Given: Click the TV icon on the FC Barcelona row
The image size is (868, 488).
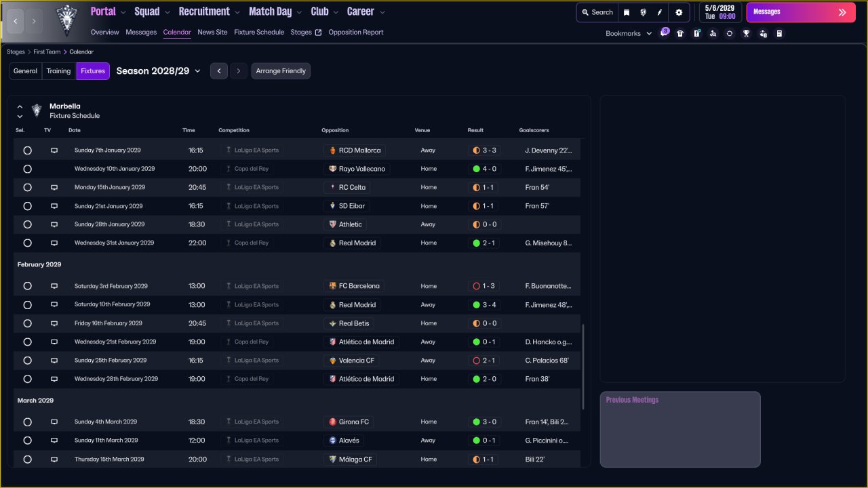Looking at the screenshot, I should point(54,286).
